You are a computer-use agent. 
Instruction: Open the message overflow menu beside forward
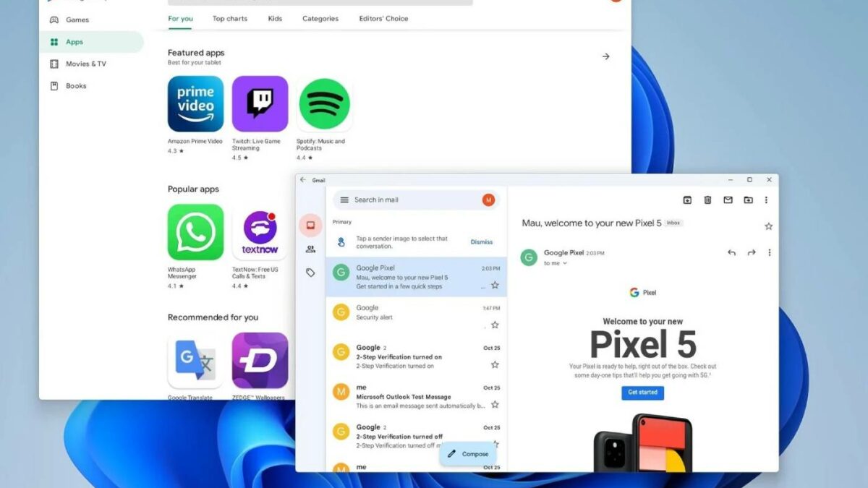click(x=769, y=252)
